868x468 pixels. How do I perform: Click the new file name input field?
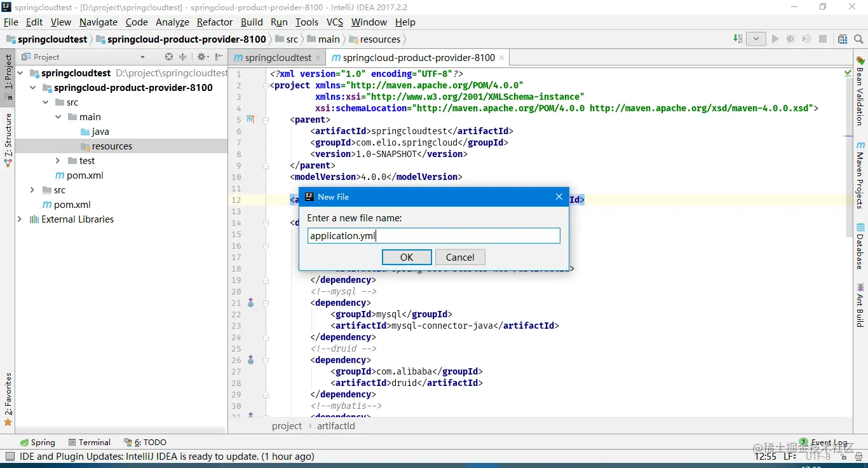click(434, 236)
